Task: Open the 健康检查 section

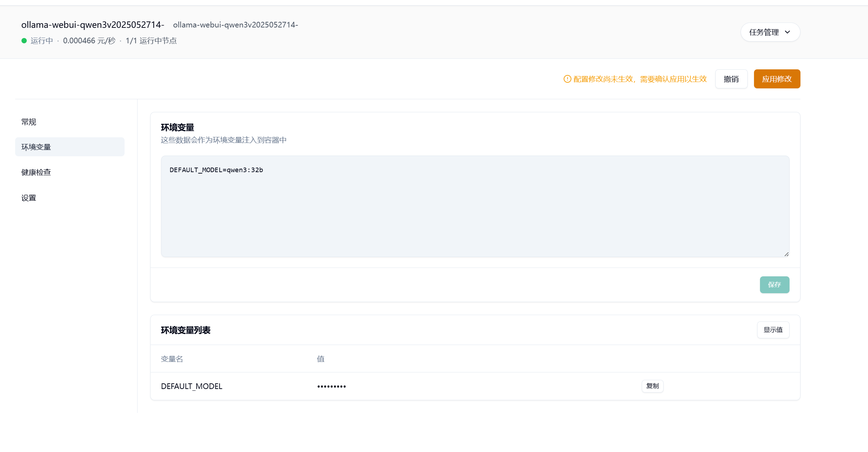Action: (x=36, y=172)
